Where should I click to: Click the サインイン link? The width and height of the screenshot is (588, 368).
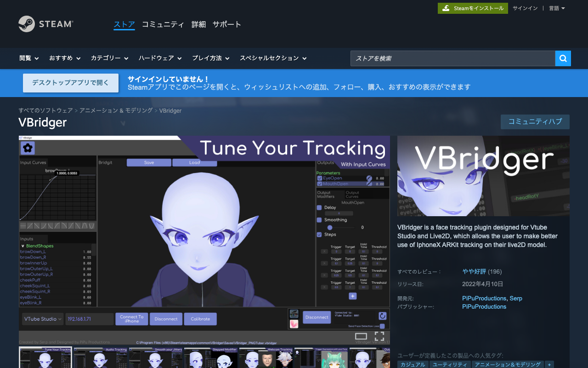pyautogui.click(x=525, y=8)
